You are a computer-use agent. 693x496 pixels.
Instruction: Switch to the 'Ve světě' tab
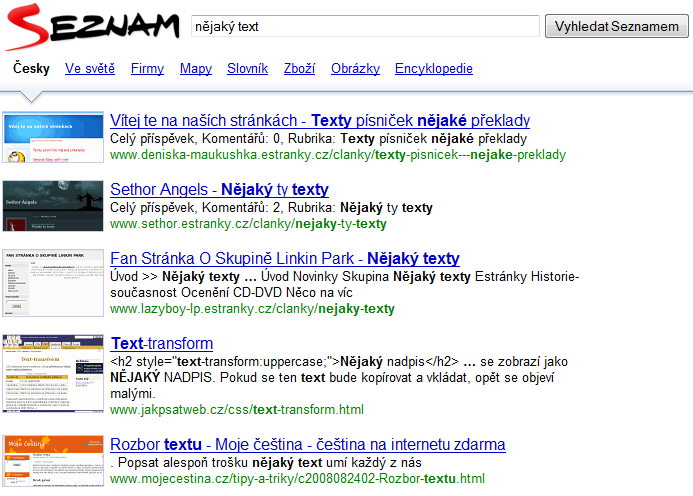coord(90,69)
